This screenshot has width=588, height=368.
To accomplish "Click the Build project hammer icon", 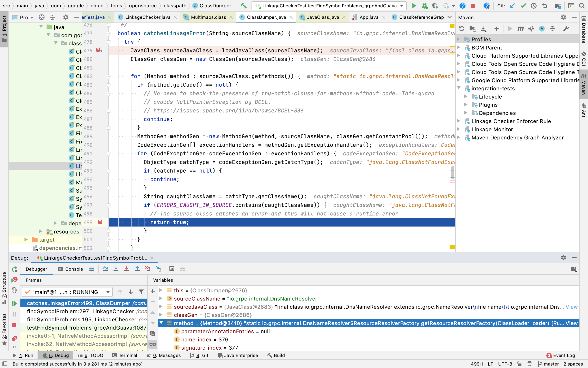I will pos(243,6).
